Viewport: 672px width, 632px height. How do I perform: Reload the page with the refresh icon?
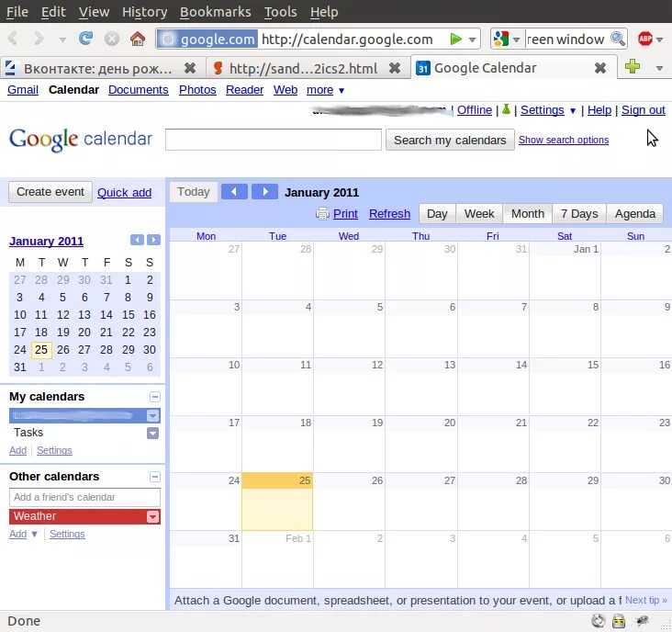coord(85,39)
